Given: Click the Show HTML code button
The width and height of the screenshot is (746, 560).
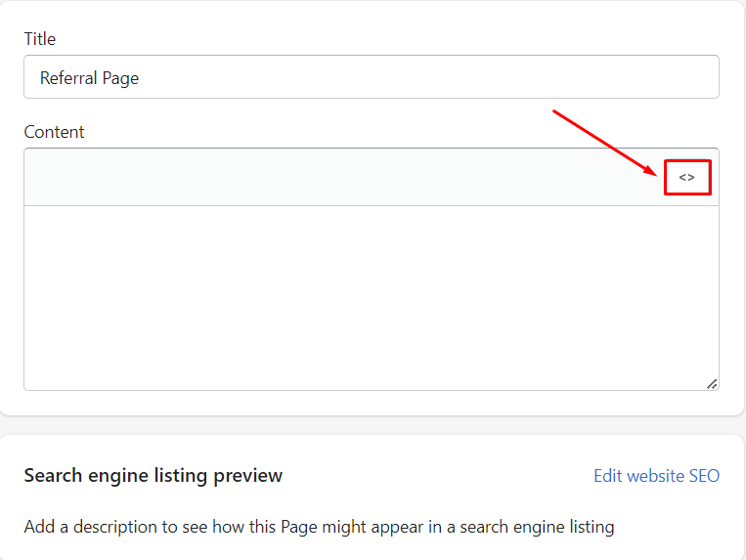Looking at the screenshot, I should (686, 177).
